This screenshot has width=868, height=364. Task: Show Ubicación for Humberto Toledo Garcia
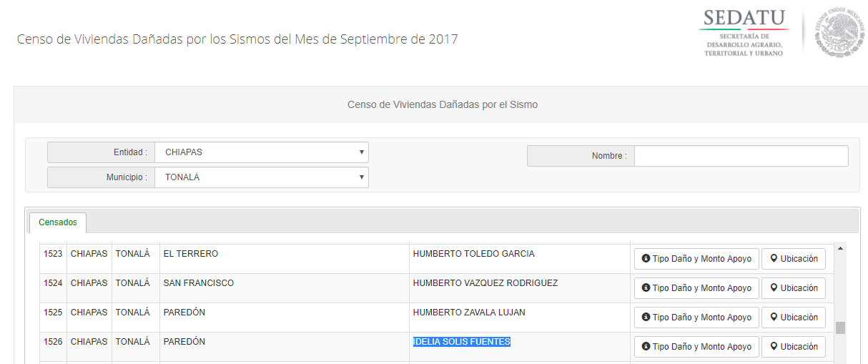coord(794,259)
